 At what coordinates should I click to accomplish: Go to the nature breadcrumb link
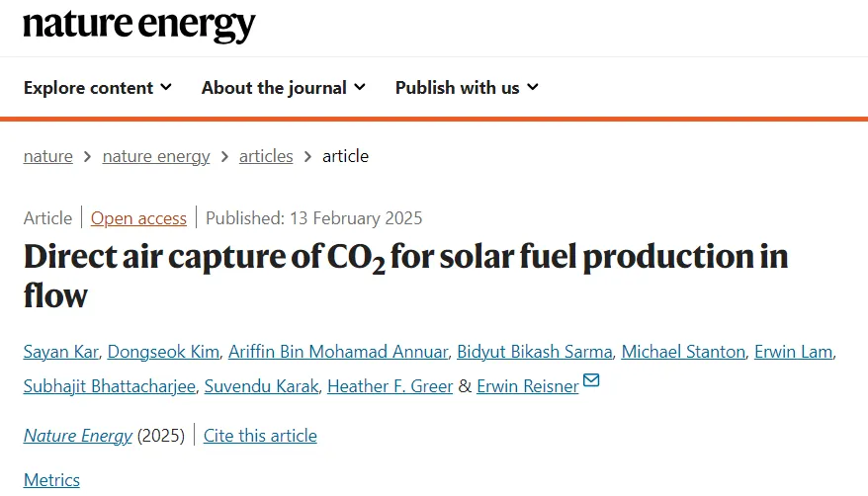(48, 156)
